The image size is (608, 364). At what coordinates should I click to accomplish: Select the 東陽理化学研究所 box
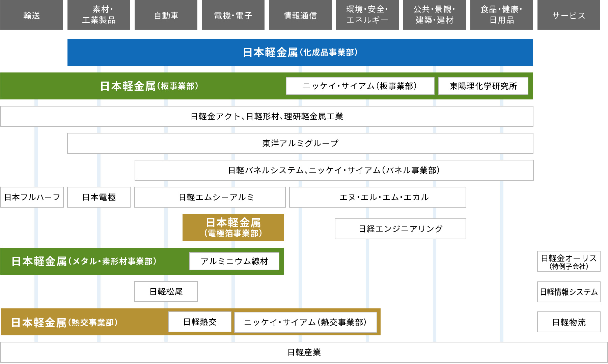[x=483, y=86]
